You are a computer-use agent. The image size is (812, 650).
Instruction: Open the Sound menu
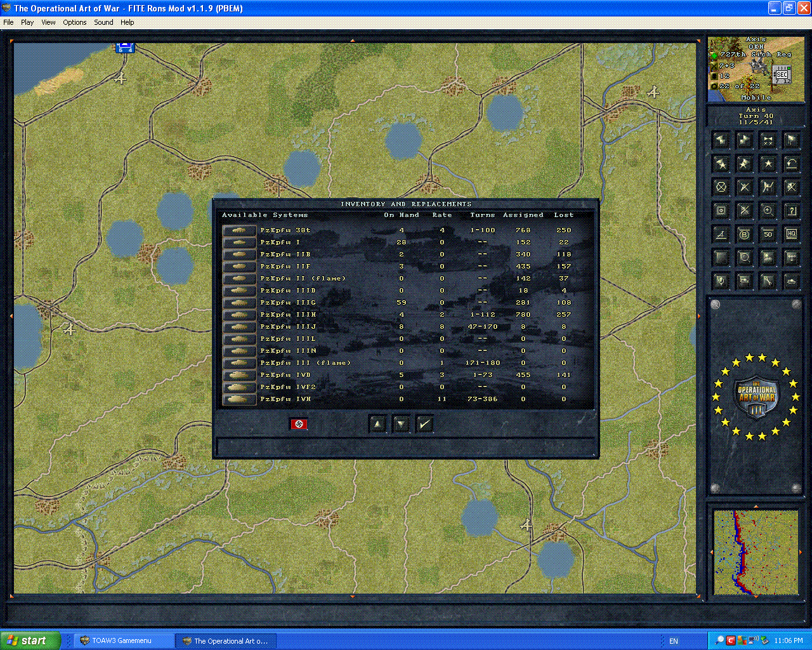click(103, 22)
